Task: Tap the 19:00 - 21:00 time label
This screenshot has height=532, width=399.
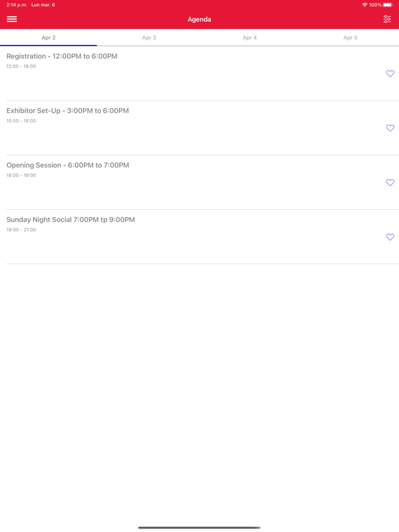Action: click(x=21, y=230)
